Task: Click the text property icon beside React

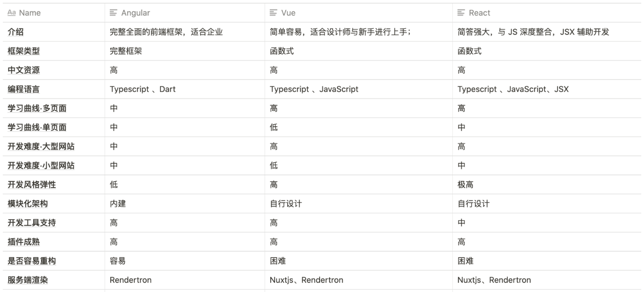Action: coord(461,13)
